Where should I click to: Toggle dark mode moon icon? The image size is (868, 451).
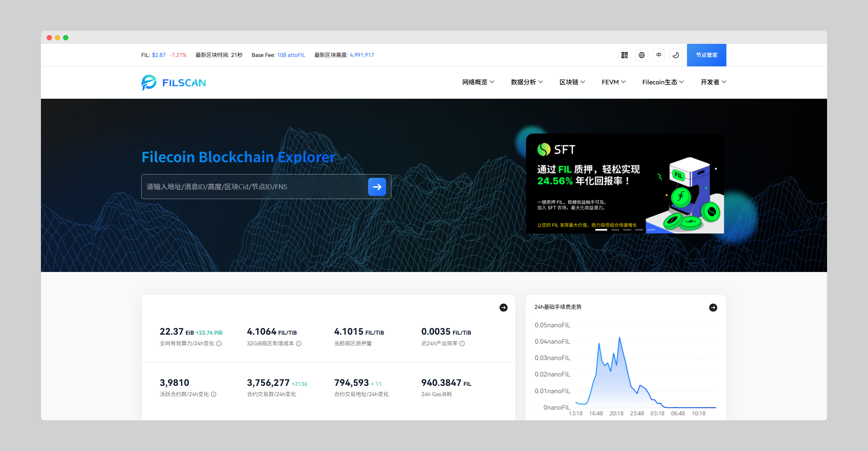point(676,55)
